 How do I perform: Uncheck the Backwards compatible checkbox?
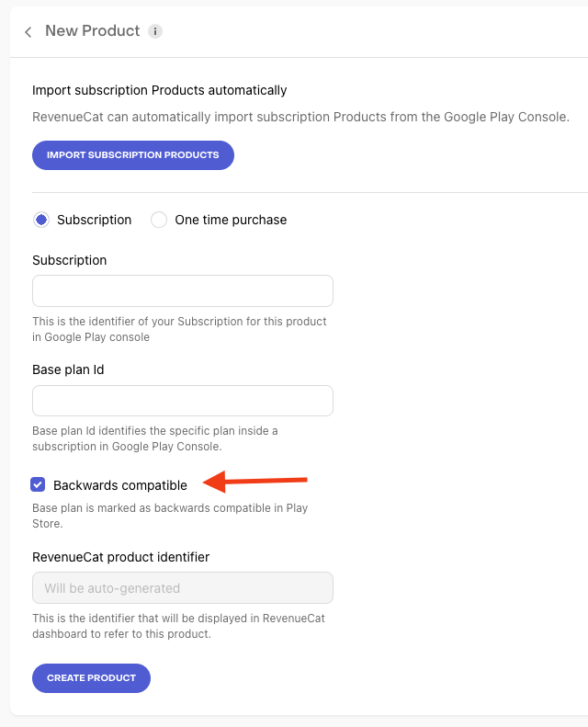pos(38,484)
